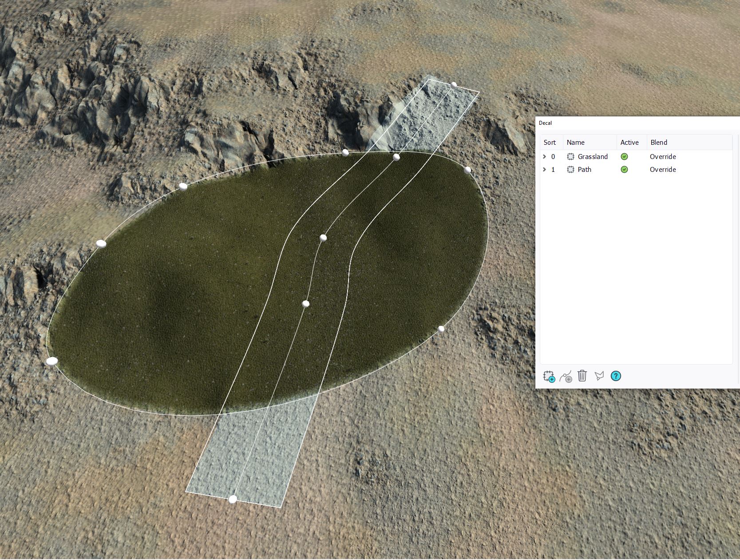Click the Path decal type icon

pyautogui.click(x=571, y=170)
